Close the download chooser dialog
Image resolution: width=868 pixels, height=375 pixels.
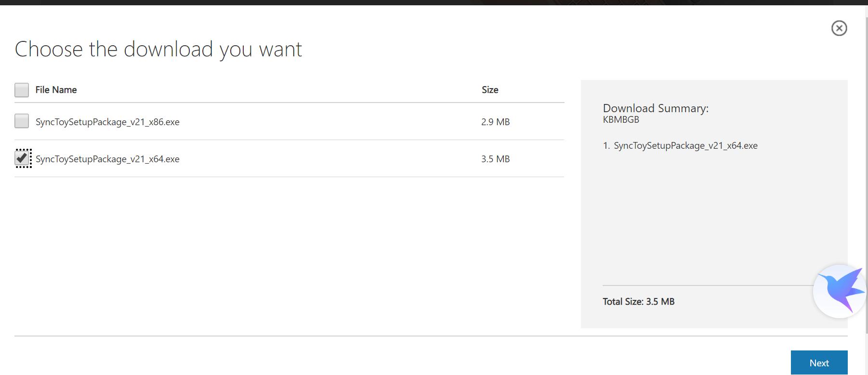tap(839, 28)
